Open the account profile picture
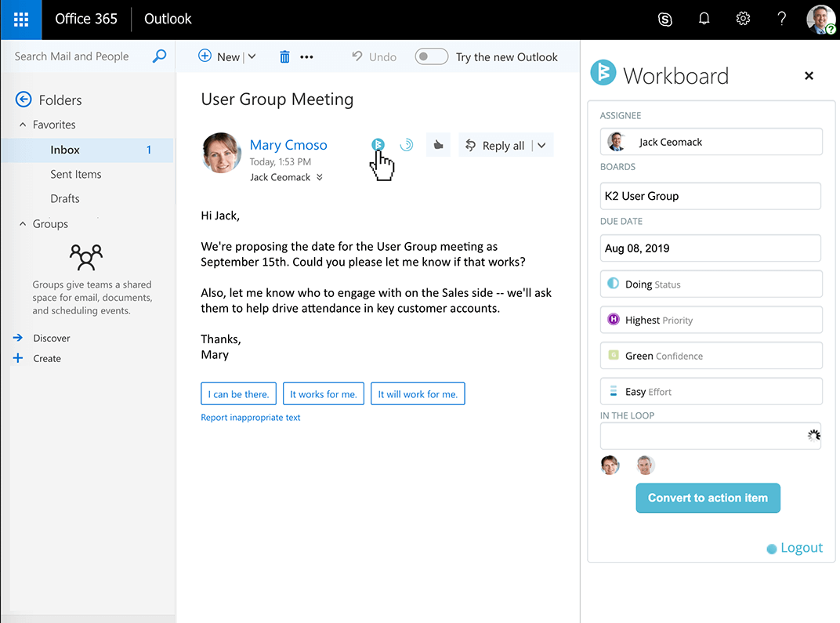840x623 pixels. [820, 20]
